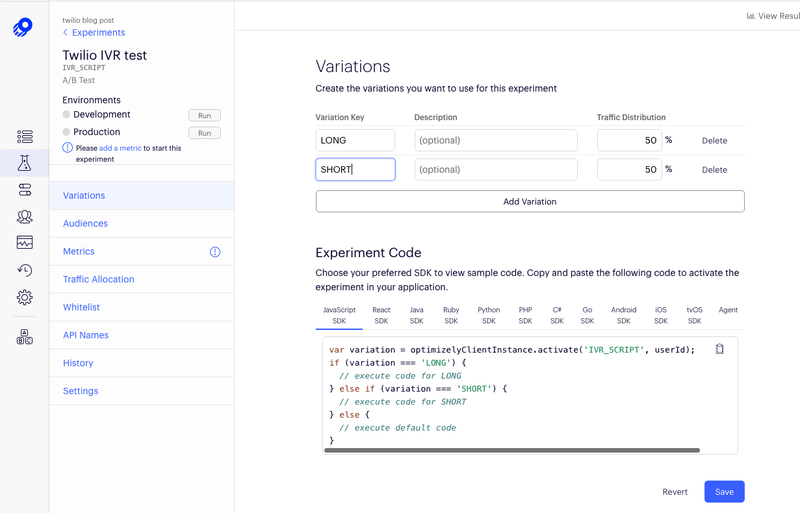Select the tvOS SDK tab
Viewport: 800px width, 513px height.
click(694, 315)
